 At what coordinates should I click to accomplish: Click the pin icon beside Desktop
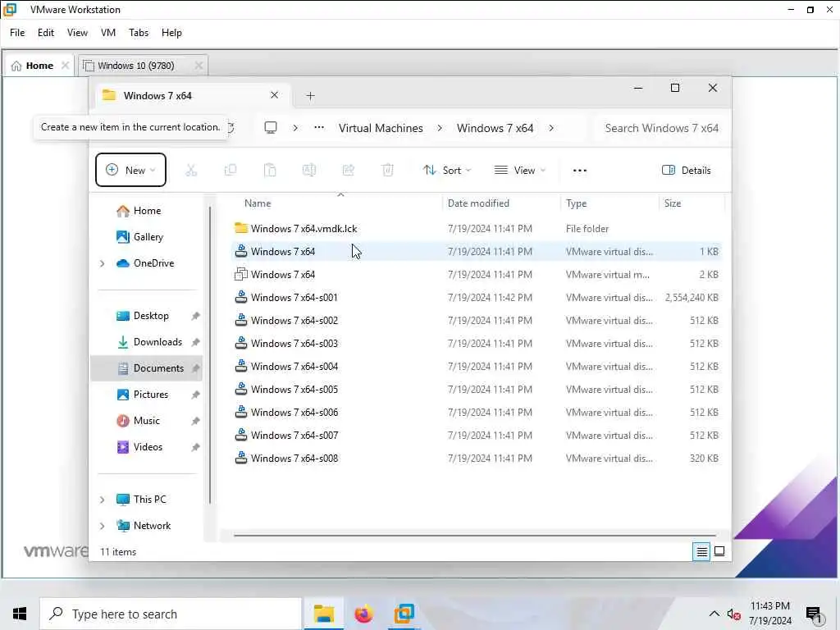tap(195, 316)
